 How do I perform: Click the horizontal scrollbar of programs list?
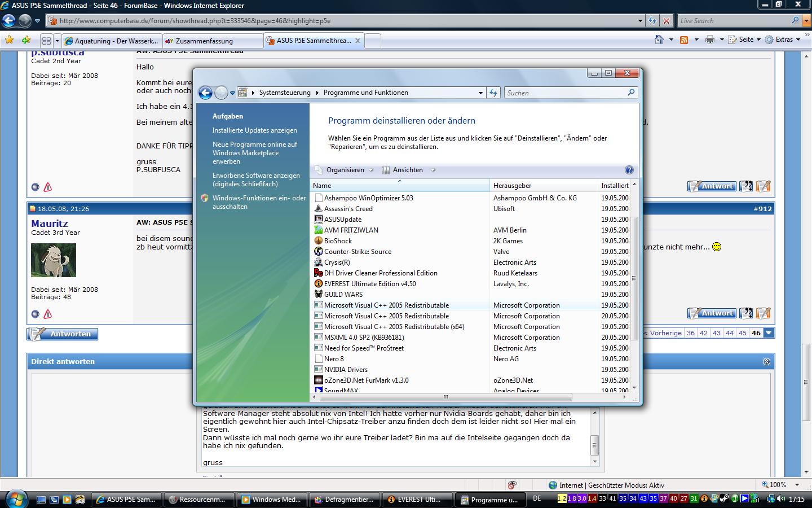coord(445,397)
